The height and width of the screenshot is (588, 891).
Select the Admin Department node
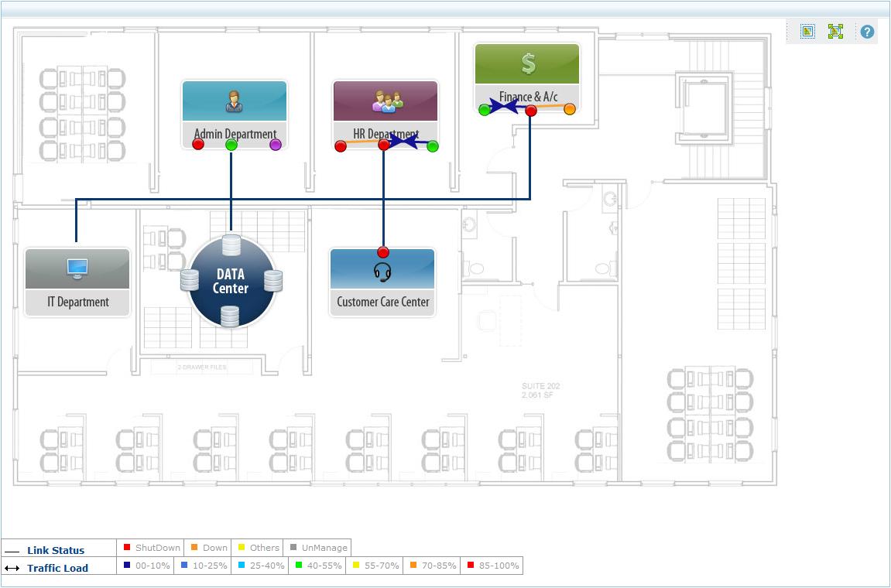pyautogui.click(x=235, y=115)
